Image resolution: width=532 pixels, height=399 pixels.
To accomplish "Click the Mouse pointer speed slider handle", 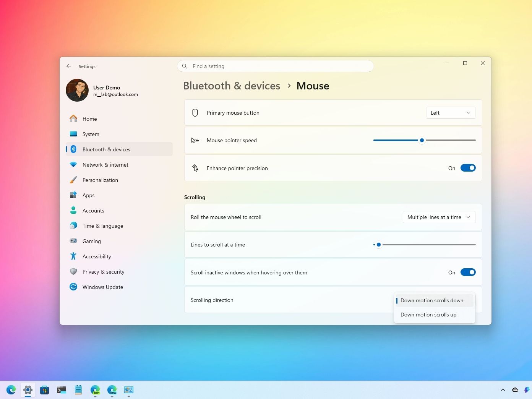I will click(422, 140).
